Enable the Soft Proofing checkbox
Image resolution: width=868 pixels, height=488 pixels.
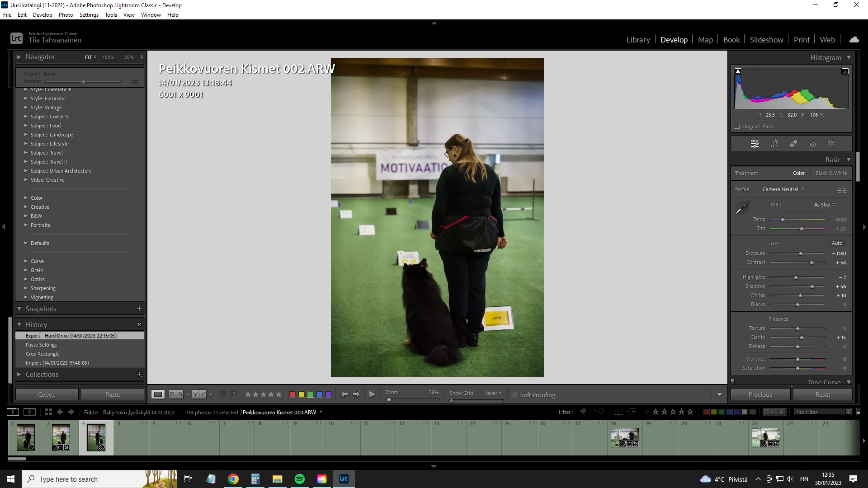click(514, 395)
